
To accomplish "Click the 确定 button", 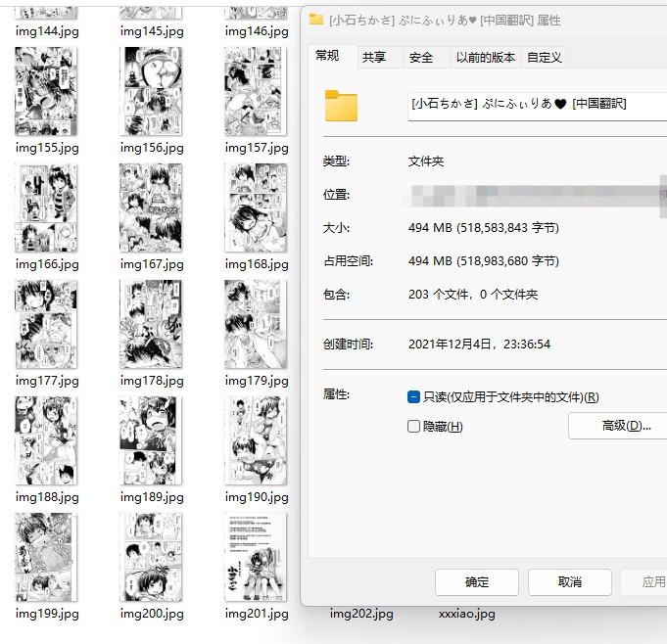I will click(x=477, y=582).
